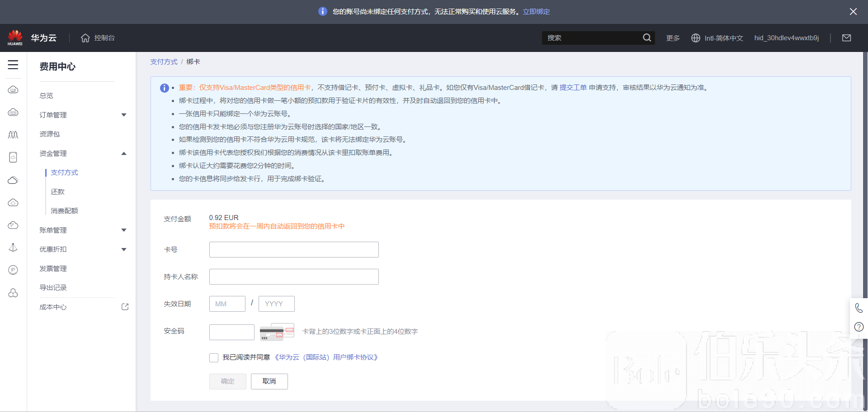Focus the 持卡人名称 input field
This screenshot has height=412, width=868.
pos(294,276)
